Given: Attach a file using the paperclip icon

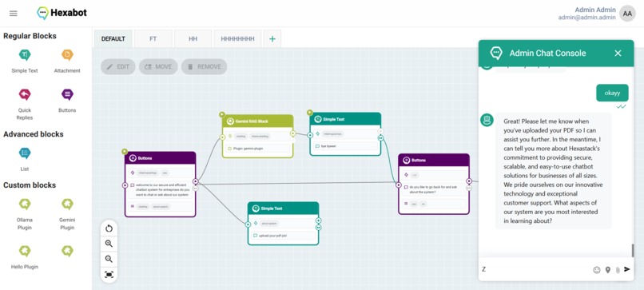Looking at the screenshot, I should [x=618, y=270].
